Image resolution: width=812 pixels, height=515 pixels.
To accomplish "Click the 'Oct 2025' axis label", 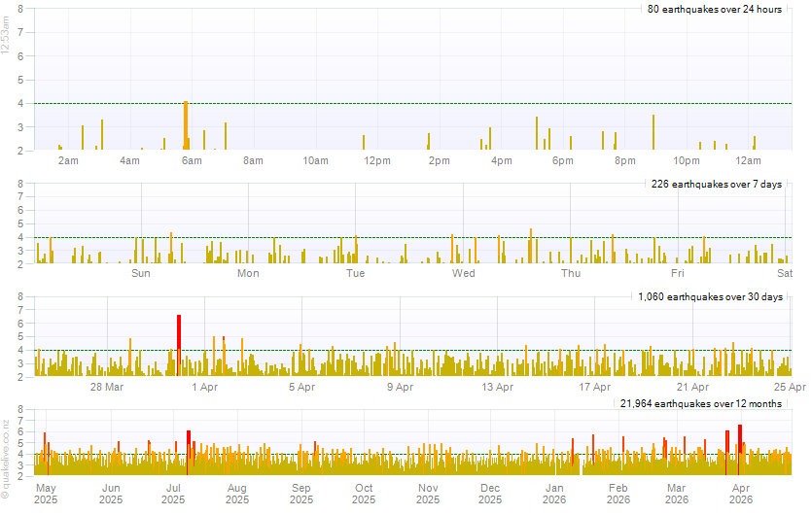I will [364, 494].
